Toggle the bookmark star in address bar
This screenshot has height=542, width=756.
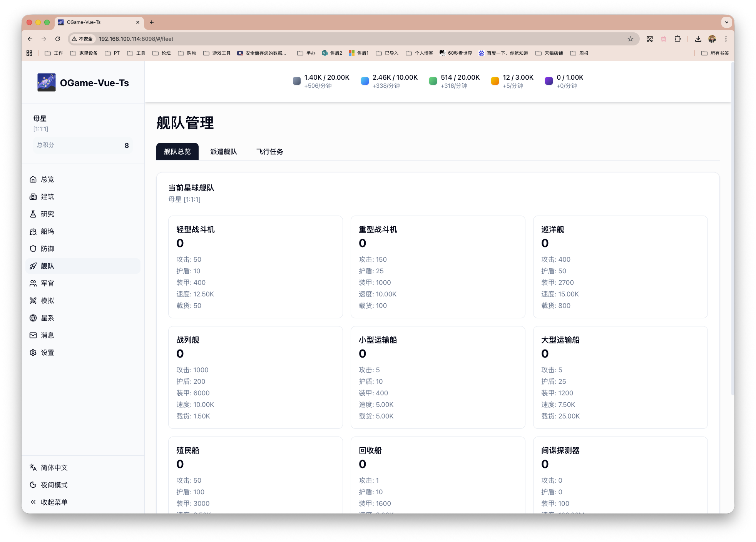pyautogui.click(x=630, y=38)
